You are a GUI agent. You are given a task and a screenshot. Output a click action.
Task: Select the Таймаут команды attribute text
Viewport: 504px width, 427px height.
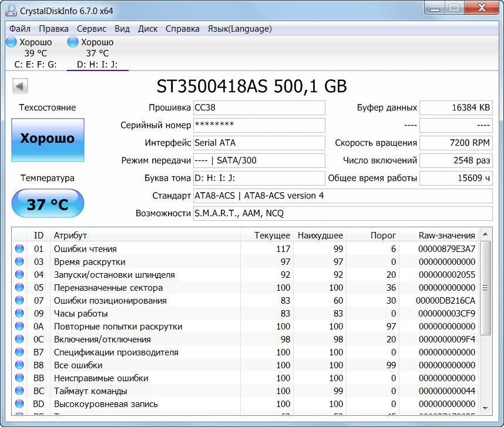pyautogui.click(x=90, y=391)
